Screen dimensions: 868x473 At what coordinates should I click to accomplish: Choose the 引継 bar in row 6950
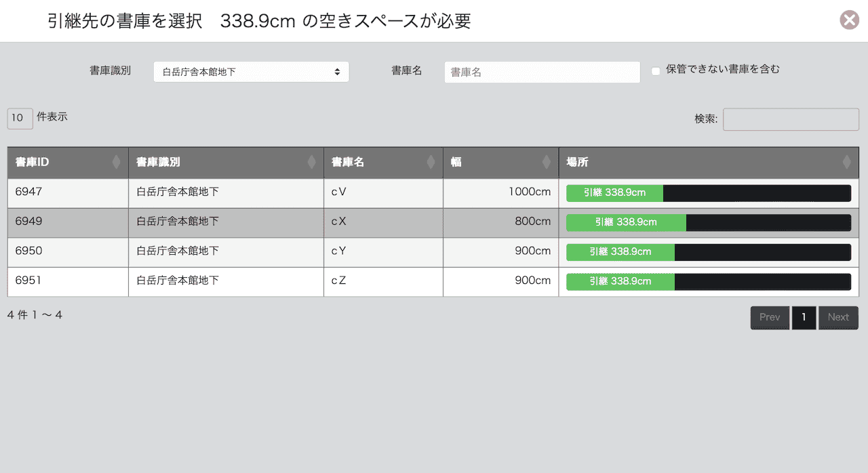(620, 252)
